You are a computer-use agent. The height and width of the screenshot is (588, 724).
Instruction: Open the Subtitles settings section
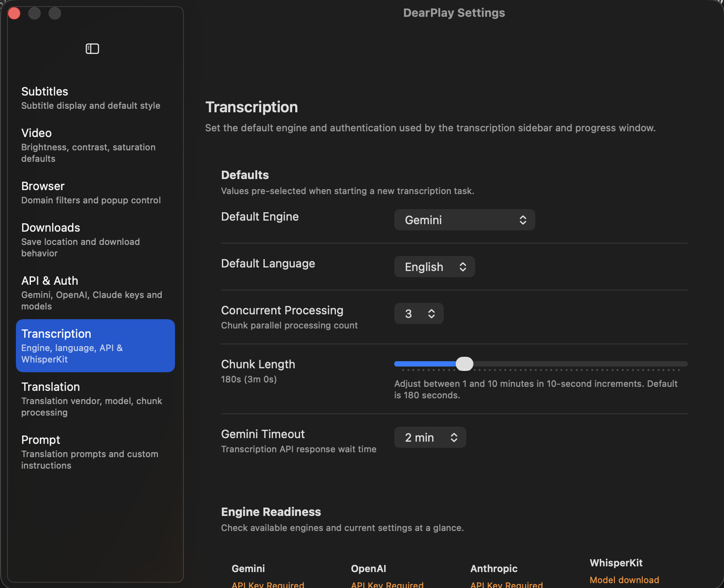(95, 98)
